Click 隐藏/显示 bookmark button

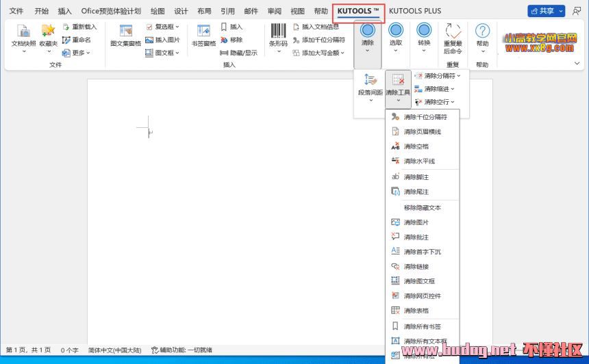point(238,53)
